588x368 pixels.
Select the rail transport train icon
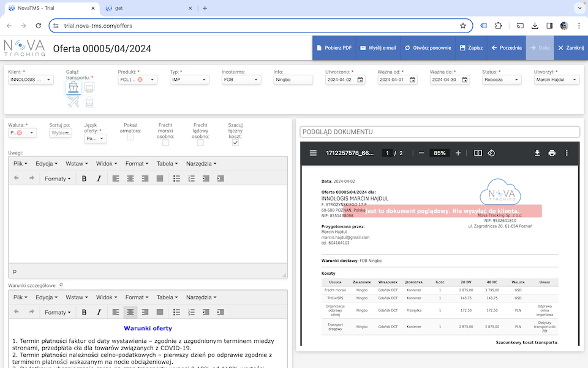[89, 102]
